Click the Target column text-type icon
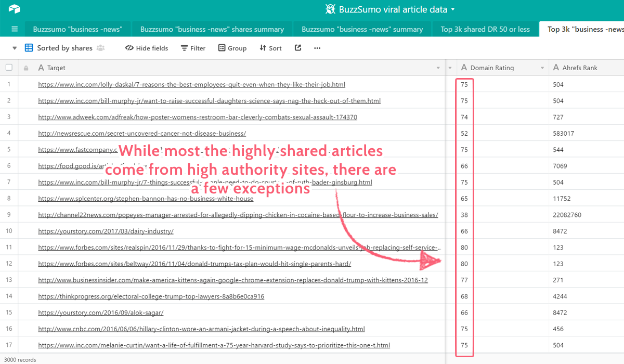This screenshot has width=624, height=364. [41, 68]
